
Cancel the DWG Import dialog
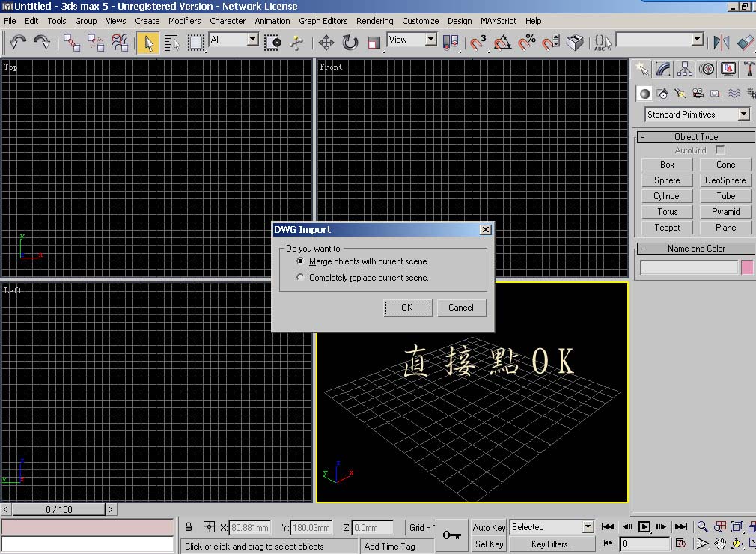point(461,308)
